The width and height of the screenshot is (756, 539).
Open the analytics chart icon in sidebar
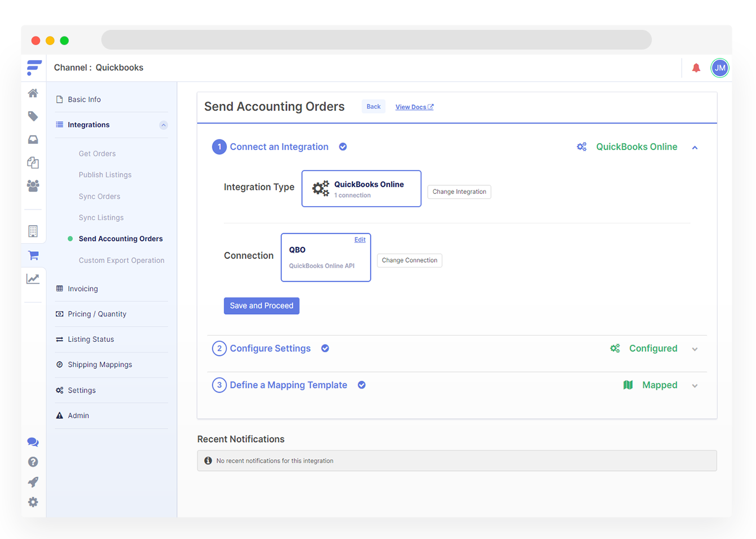(33, 279)
